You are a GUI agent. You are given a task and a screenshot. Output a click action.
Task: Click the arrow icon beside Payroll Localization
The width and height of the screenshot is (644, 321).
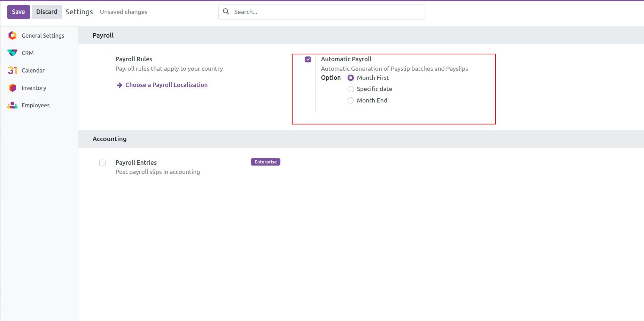point(119,85)
